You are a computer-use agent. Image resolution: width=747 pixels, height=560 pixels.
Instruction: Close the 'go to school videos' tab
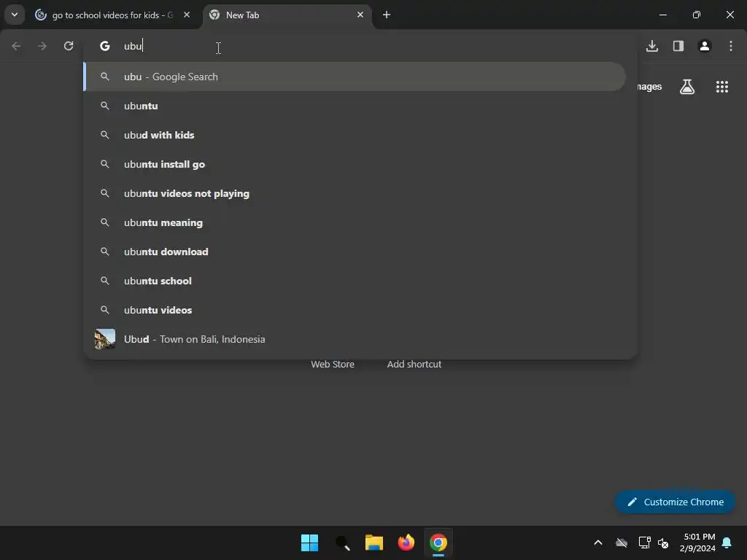187,15
